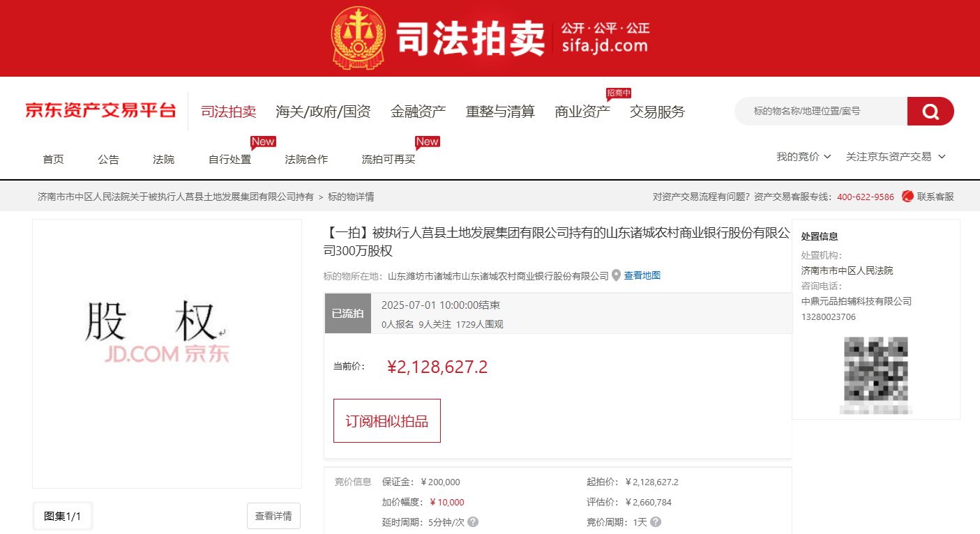Screen dimensions: 980x534
Task: Click the magnifier search button
Action: point(930,112)
